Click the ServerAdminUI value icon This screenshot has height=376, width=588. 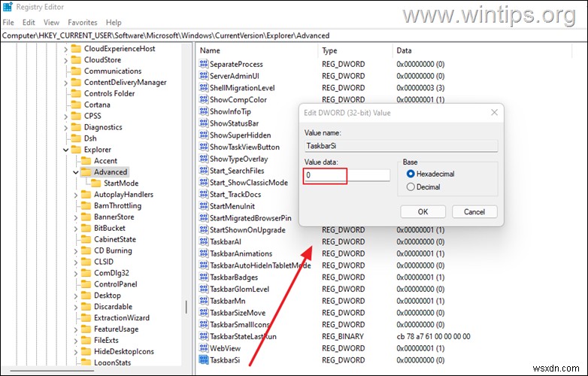pyautogui.click(x=204, y=76)
